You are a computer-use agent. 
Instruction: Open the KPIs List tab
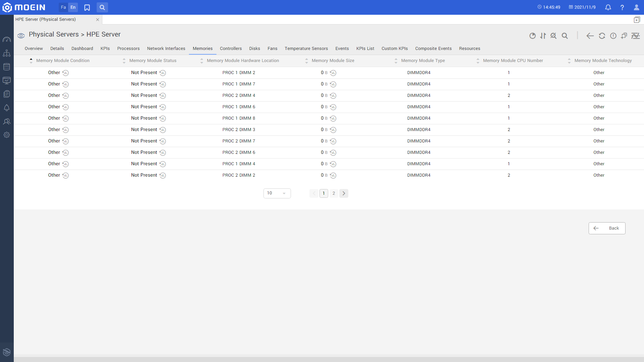click(365, 49)
